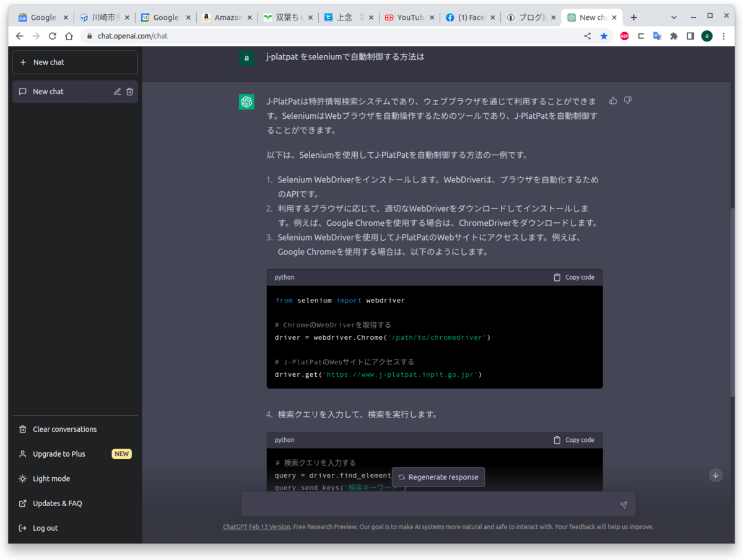
Task: Click step 4 text 検索クエリを入力して
Action: [358, 414]
